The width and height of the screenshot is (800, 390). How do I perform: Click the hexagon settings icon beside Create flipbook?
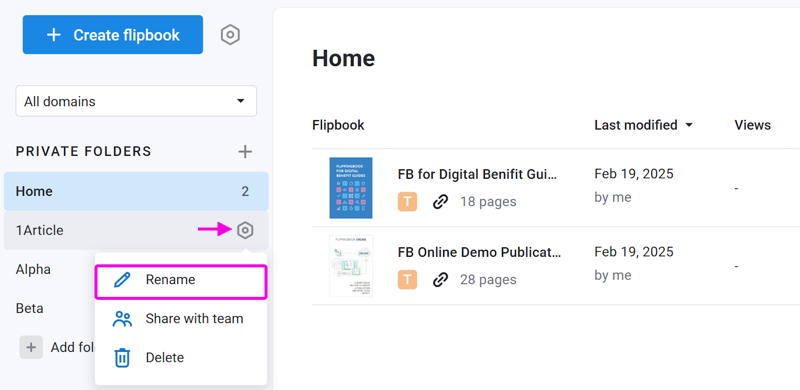[230, 35]
